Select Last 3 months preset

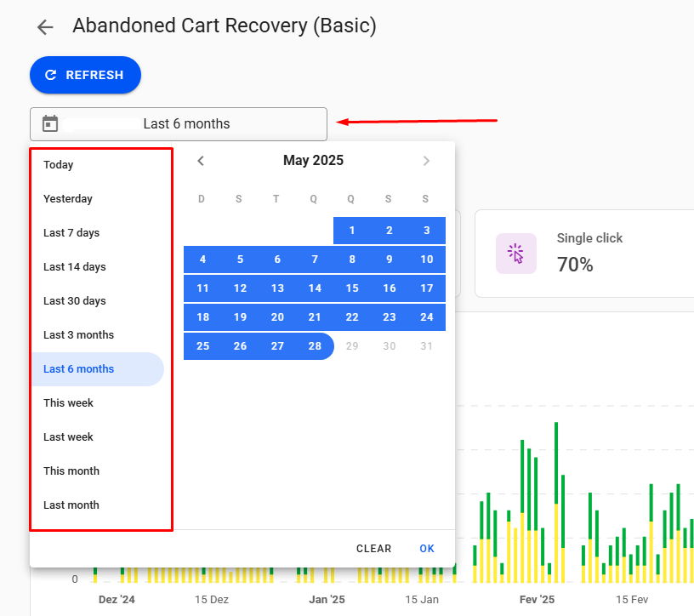click(x=78, y=335)
